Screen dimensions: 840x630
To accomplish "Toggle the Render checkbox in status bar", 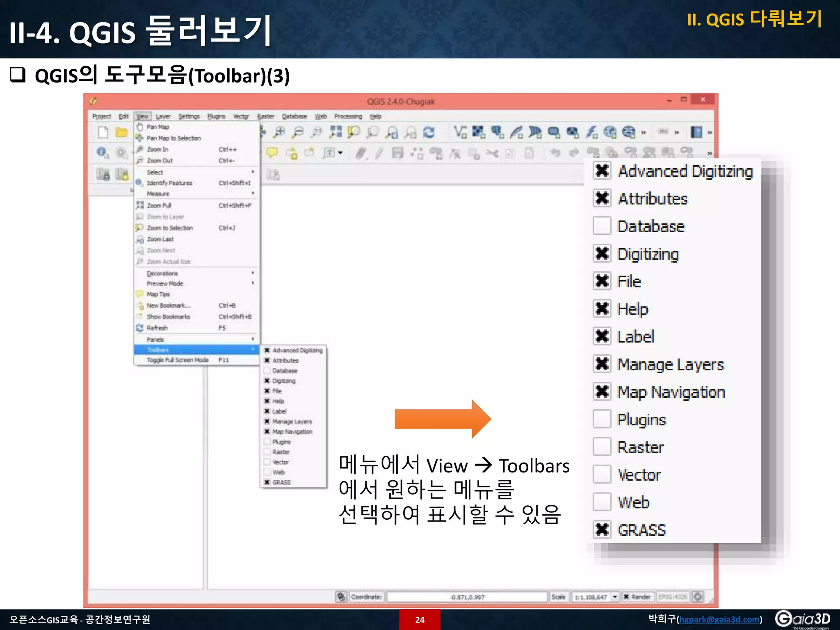I will coord(626,597).
